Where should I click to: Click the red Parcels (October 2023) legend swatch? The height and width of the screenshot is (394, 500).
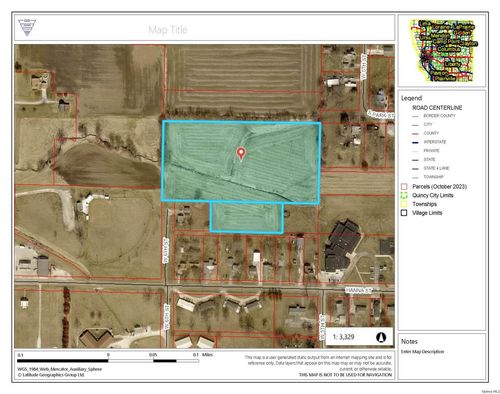[x=404, y=186]
